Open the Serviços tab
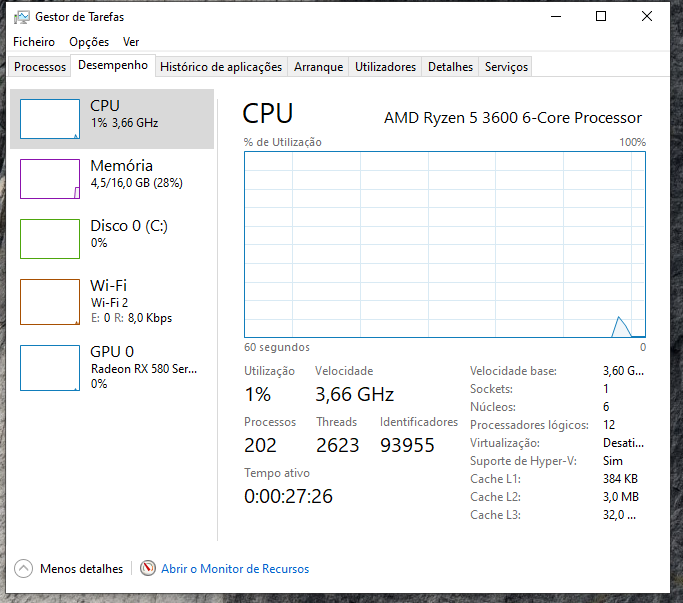 tap(506, 67)
